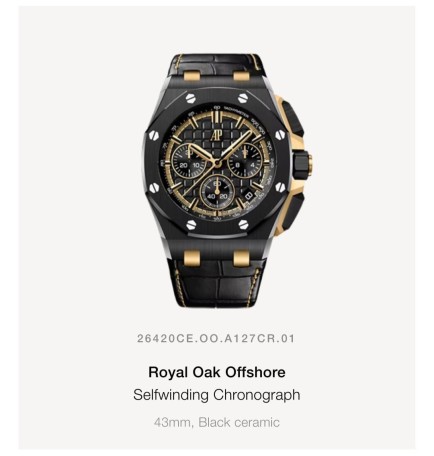Open the Royal Oak Offshore product title
Image resolution: width=434 pixels, height=456 pixels.
[217, 372]
